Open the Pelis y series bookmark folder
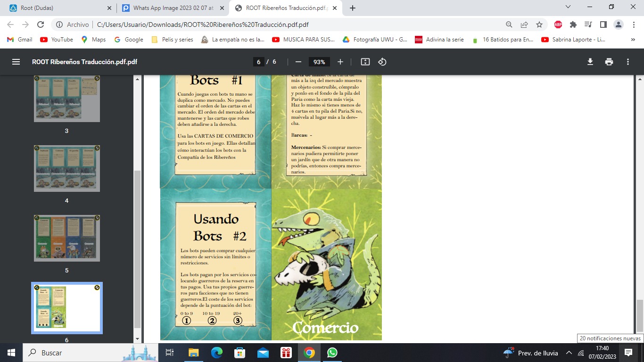This screenshot has width=644, height=362. point(172,40)
